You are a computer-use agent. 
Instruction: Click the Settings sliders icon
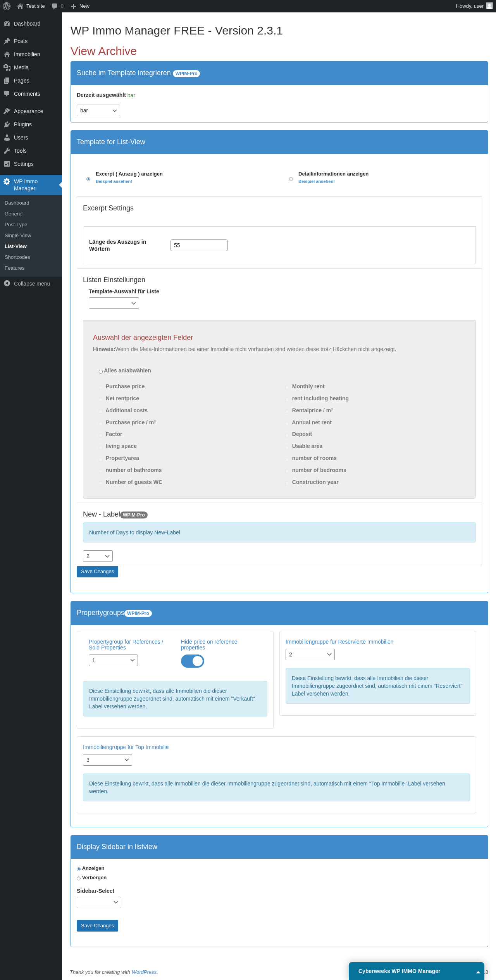tap(7, 164)
